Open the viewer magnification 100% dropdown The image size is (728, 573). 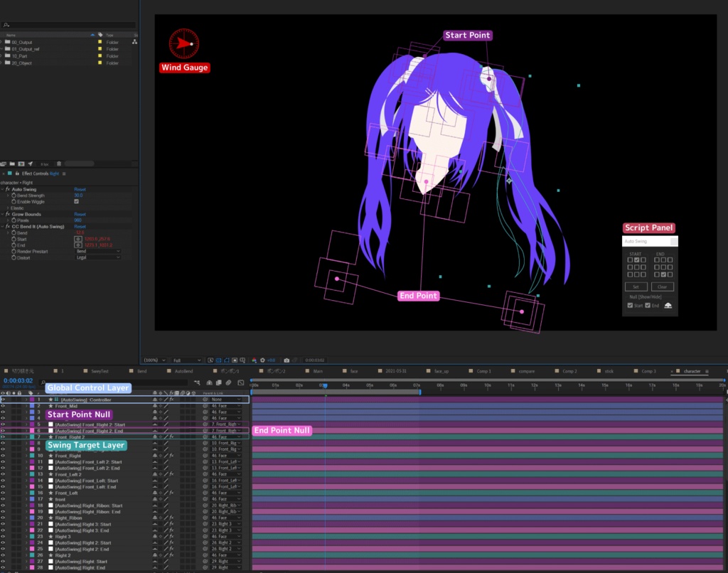[x=154, y=360]
